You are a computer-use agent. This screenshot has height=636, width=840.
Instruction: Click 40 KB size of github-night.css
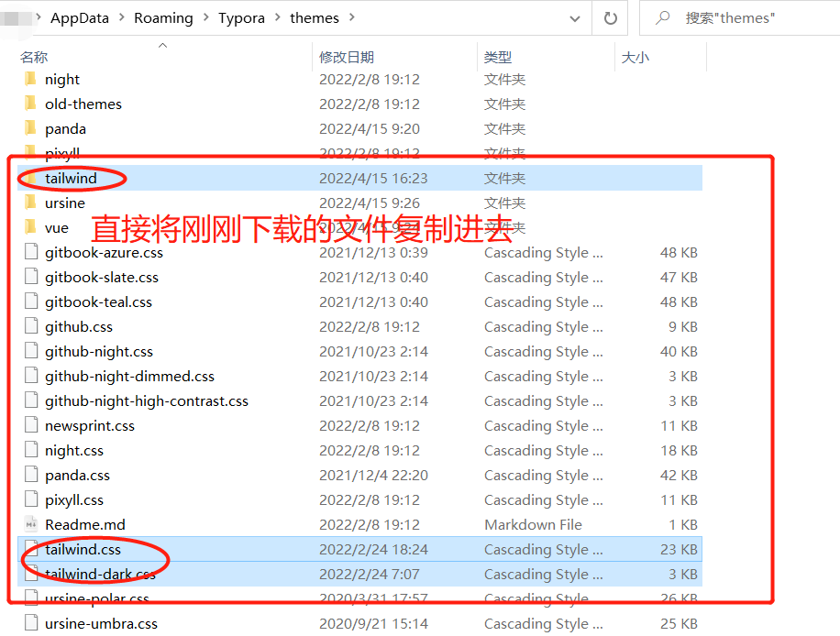679,351
